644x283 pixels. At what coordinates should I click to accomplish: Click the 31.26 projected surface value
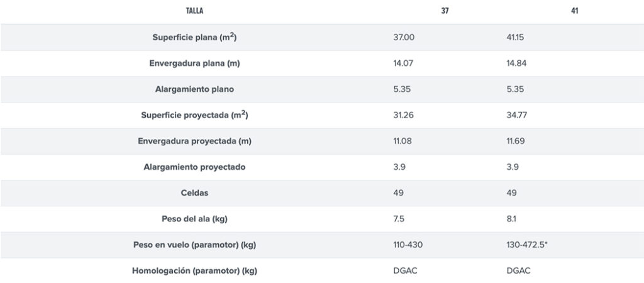click(402, 116)
